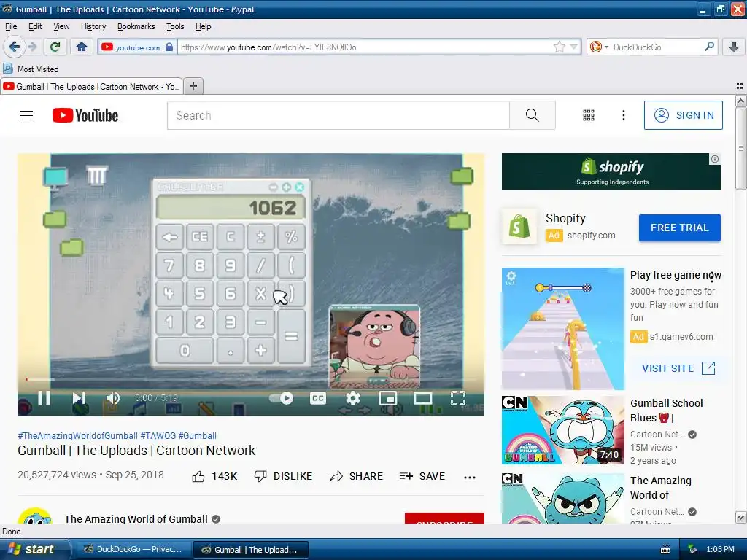
Task: Click the YouTube search magnifier button
Action: tap(532, 115)
